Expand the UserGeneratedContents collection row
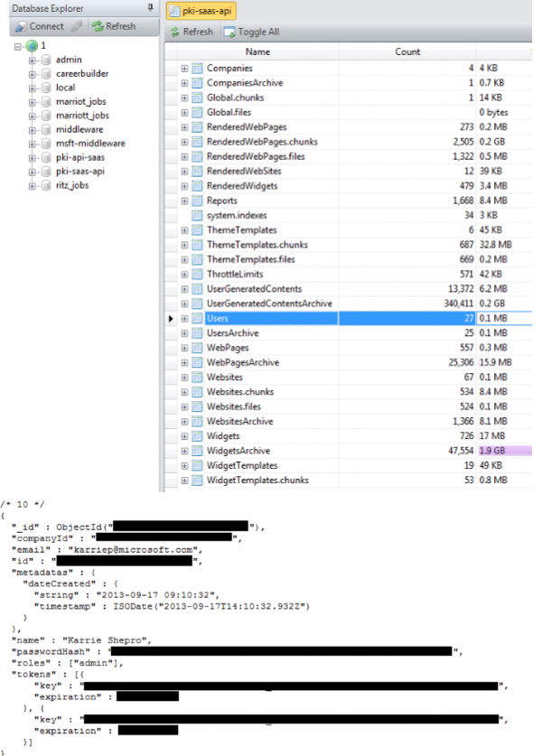The image size is (542, 756). pyautogui.click(x=184, y=289)
